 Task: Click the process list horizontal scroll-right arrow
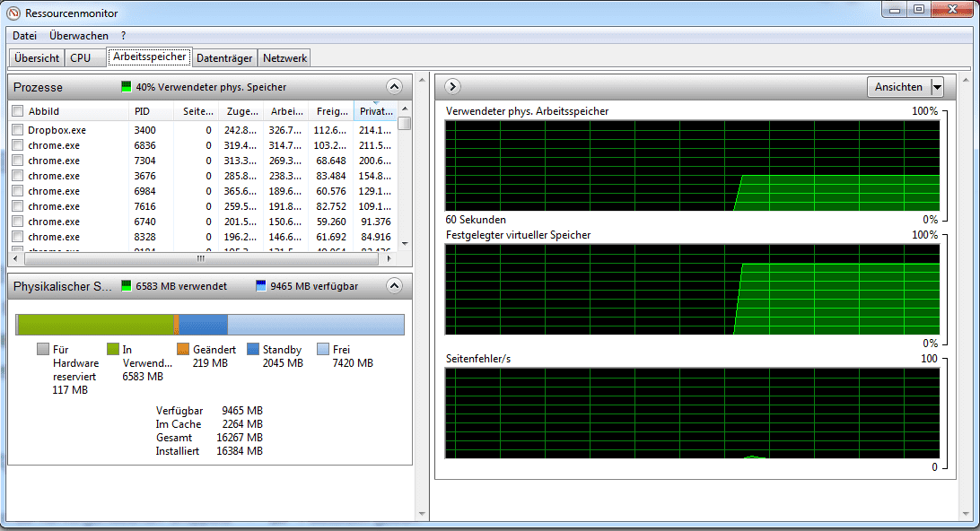coord(389,258)
